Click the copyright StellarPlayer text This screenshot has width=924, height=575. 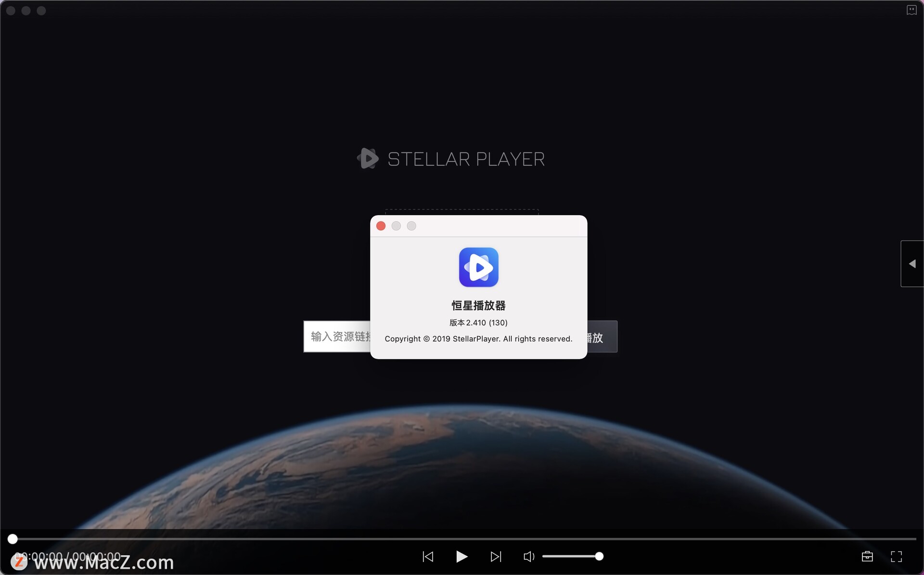point(478,339)
